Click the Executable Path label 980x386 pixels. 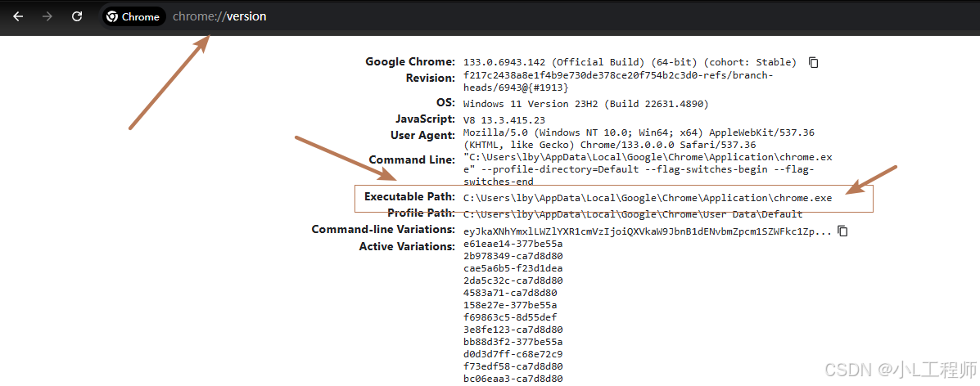(409, 197)
